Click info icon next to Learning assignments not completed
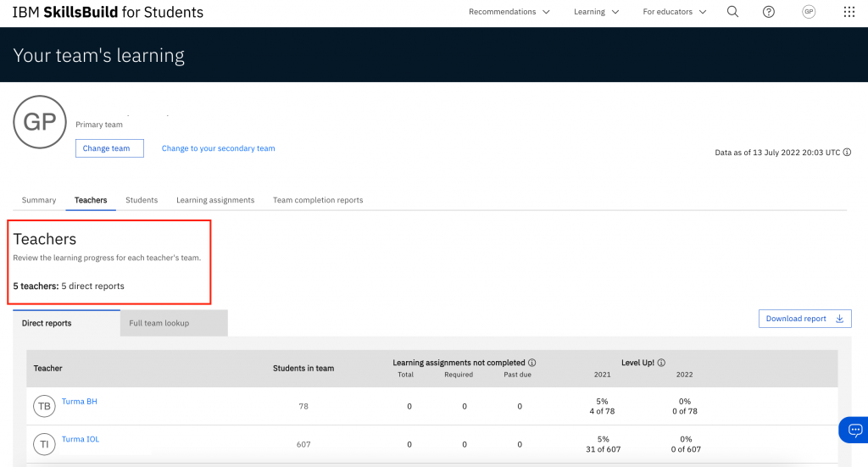Image resolution: width=868 pixels, height=467 pixels. [532, 363]
